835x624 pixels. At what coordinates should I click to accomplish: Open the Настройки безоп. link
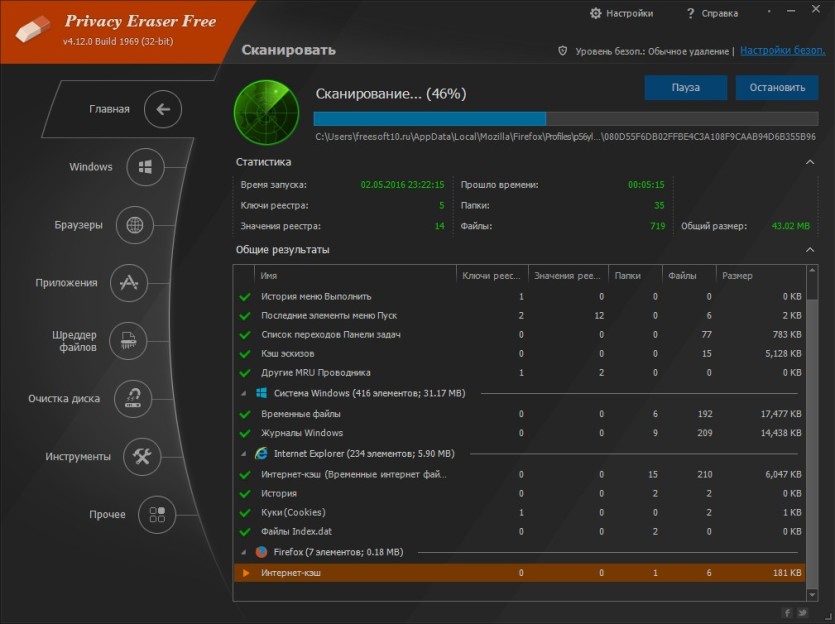tap(782, 51)
